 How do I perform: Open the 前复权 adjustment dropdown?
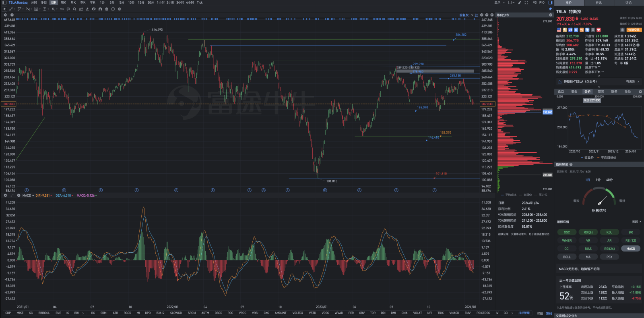coord(465,15)
